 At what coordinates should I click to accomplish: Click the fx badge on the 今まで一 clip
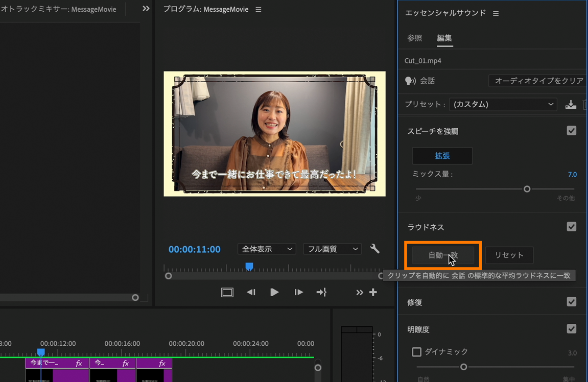(x=79, y=363)
